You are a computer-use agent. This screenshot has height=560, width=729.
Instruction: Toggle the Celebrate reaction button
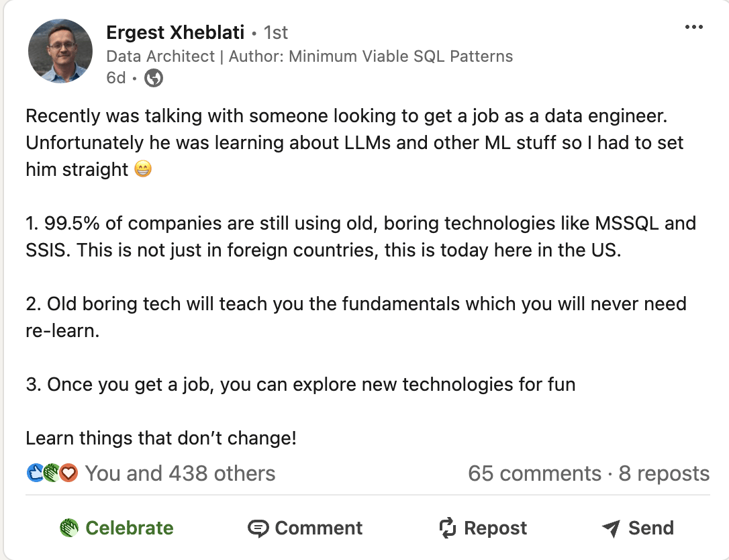click(117, 528)
